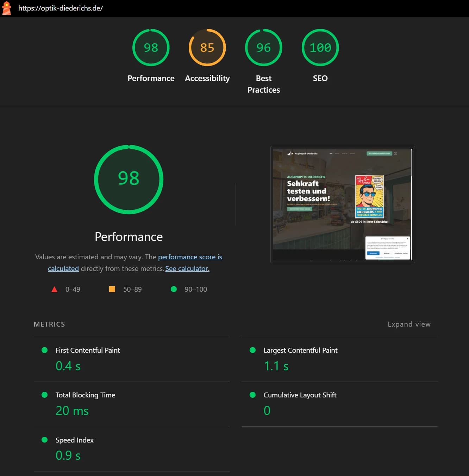The image size is (469, 476).
Task: Expand the First Contentful Paint metric
Action: pos(88,350)
